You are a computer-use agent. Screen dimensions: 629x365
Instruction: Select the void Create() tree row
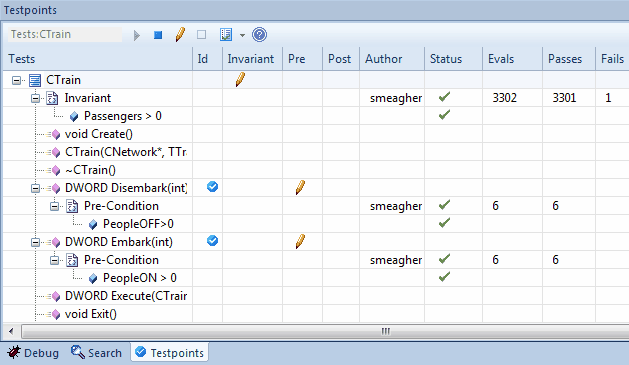[x=99, y=134]
